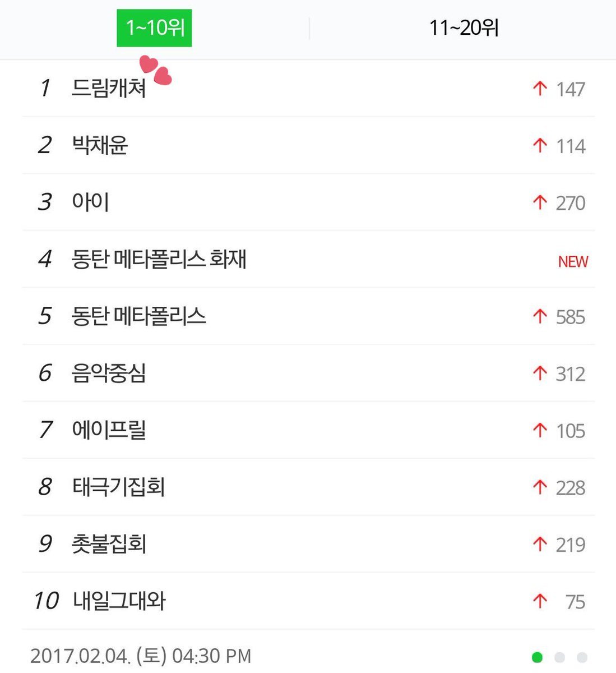
Task: Open 동탄 메타폴리스 화재 search result
Action: 159,260
